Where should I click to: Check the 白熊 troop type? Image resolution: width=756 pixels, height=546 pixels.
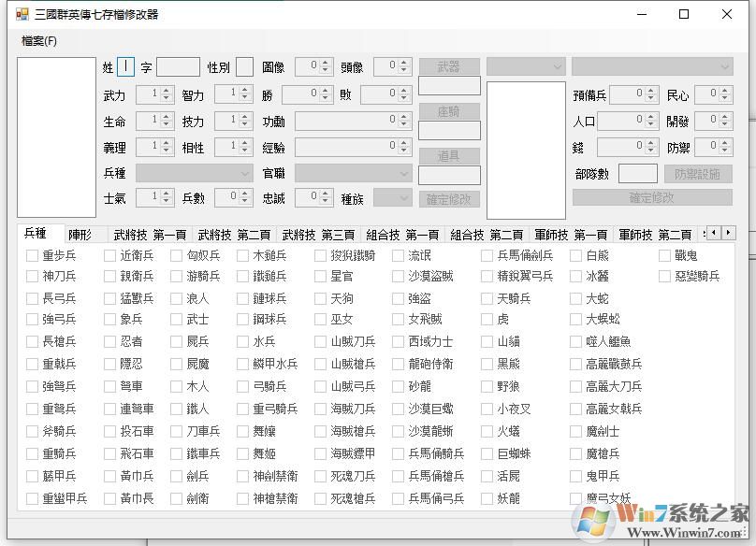coord(574,254)
